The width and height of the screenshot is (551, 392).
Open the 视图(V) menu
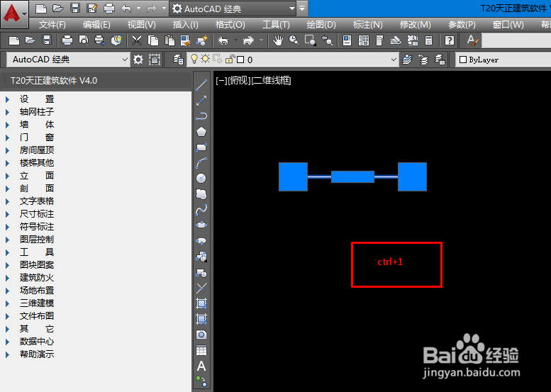141,25
